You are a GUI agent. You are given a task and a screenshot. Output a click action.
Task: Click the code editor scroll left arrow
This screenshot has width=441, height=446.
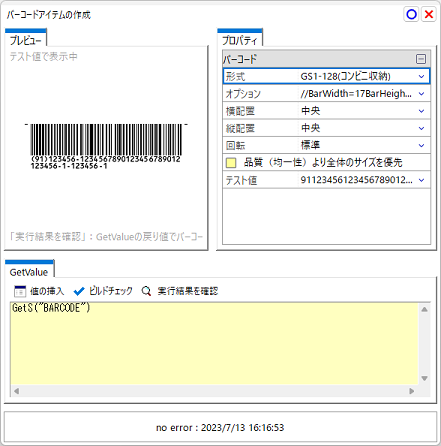point(16,391)
